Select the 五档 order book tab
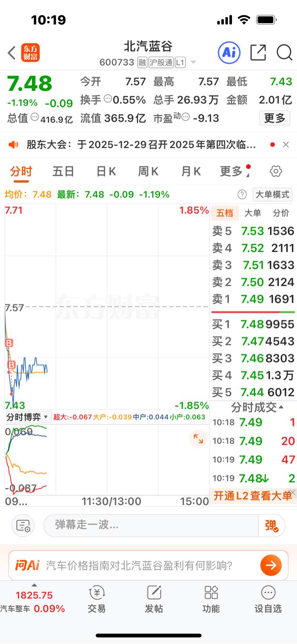 click(x=225, y=213)
